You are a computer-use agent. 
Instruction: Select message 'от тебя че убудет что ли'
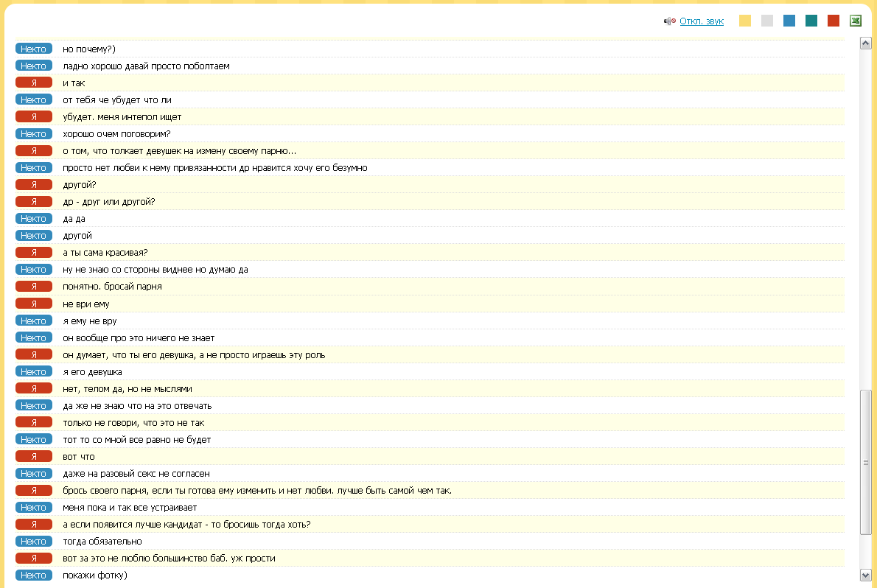click(117, 100)
